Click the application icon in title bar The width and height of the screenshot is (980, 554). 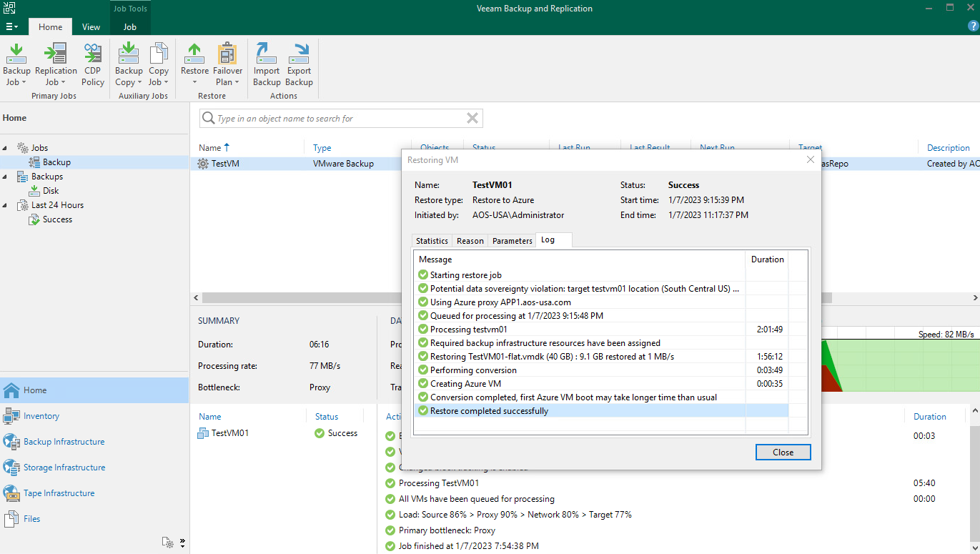tap(9, 8)
